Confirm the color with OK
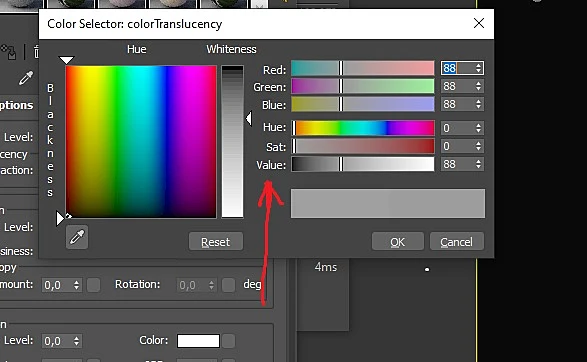The image size is (587, 362). click(398, 242)
